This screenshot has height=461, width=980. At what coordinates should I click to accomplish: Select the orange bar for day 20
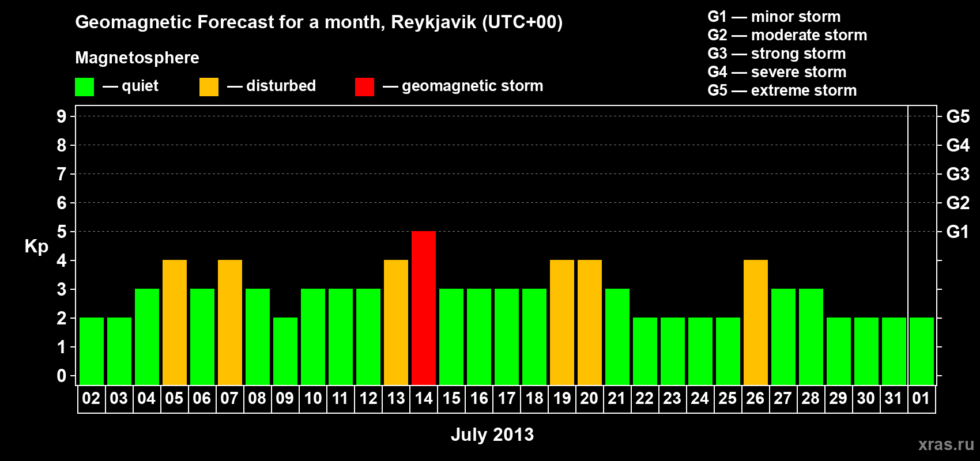tap(590, 322)
